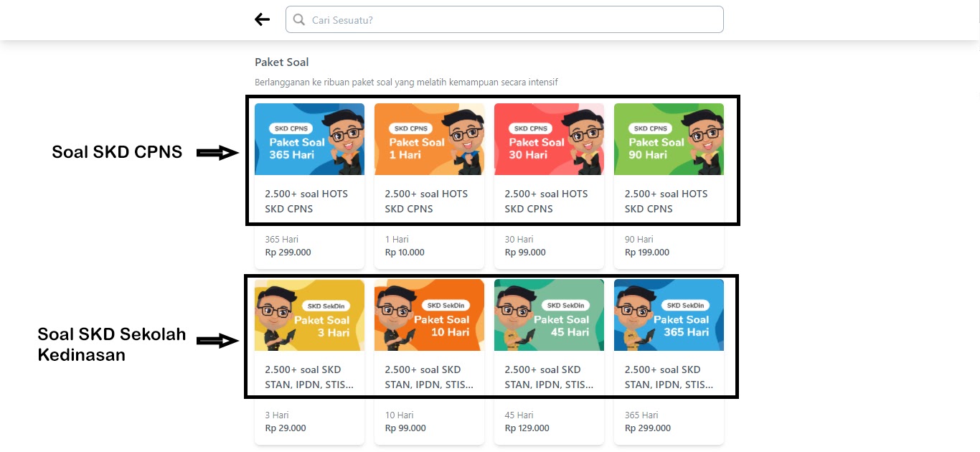The width and height of the screenshot is (980, 452).
Task: Click the '45 Hari' duration label
Action: 519,415
